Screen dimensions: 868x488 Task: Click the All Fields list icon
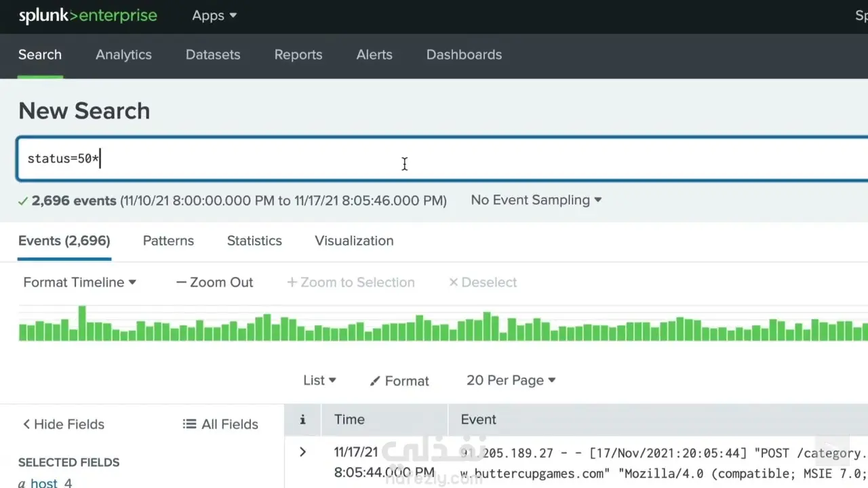189,424
